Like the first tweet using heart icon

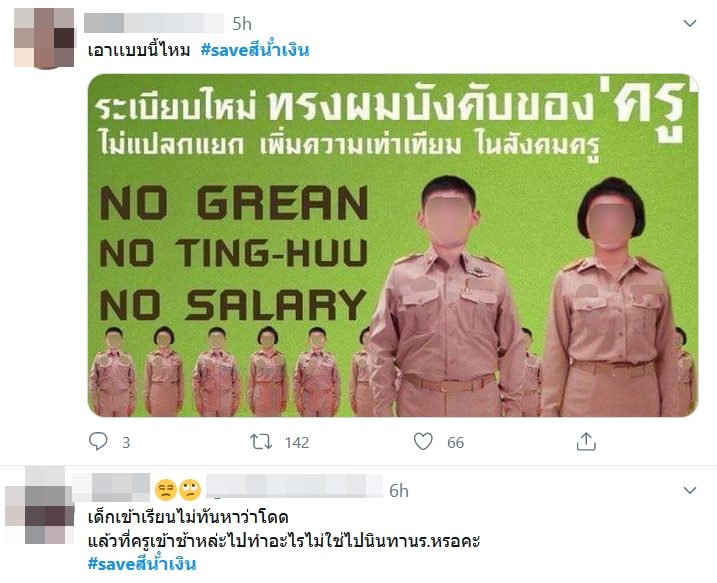[x=423, y=442]
